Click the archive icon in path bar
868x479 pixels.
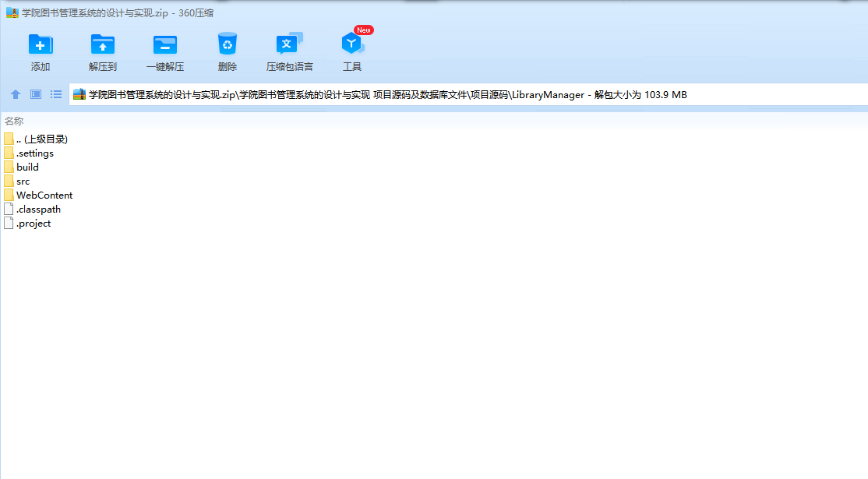click(79, 94)
